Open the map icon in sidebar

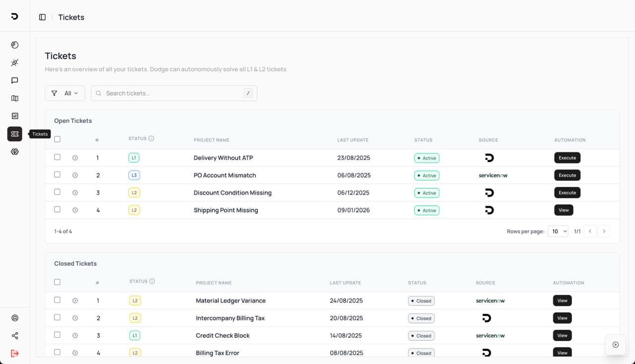point(15,98)
